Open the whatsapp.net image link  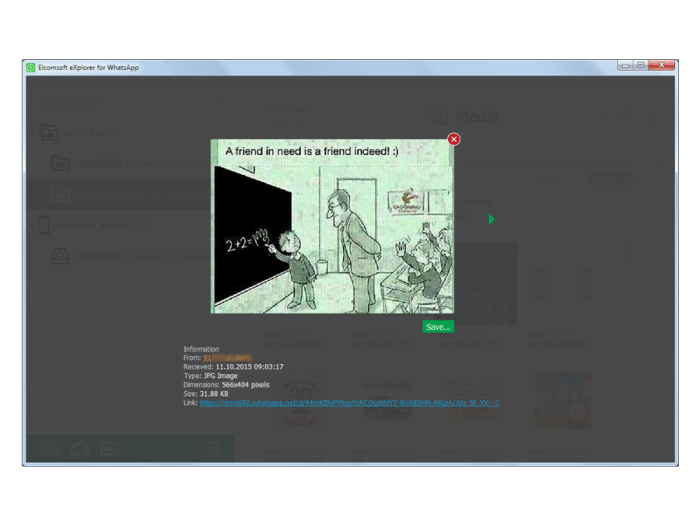pyautogui.click(x=349, y=403)
